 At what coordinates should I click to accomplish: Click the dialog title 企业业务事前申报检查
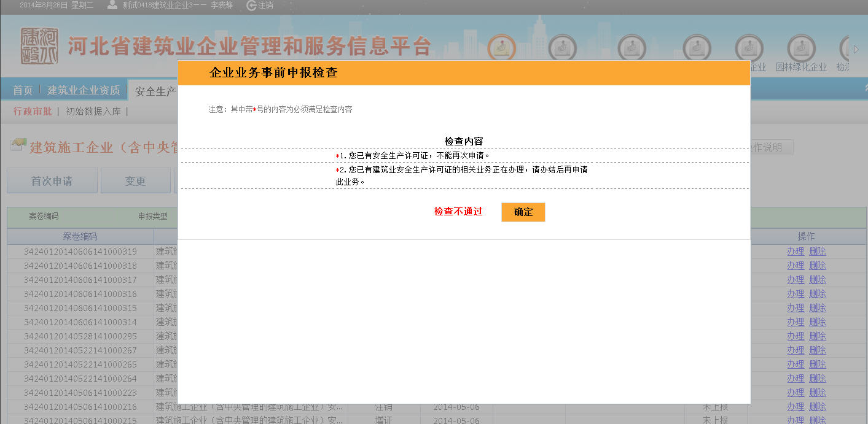[273, 73]
